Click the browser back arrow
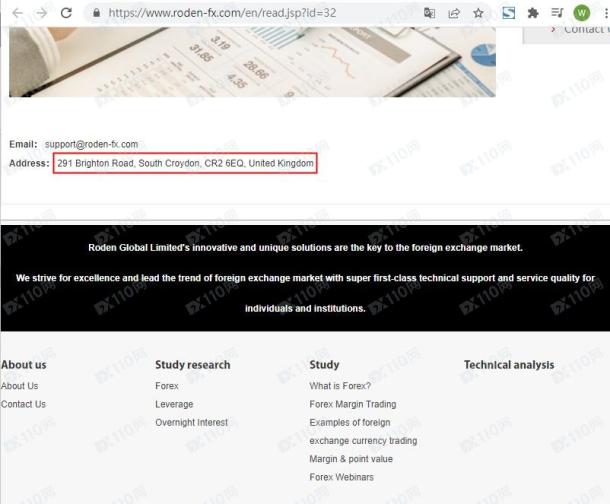The width and height of the screenshot is (610, 504). (x=18, y=13)
